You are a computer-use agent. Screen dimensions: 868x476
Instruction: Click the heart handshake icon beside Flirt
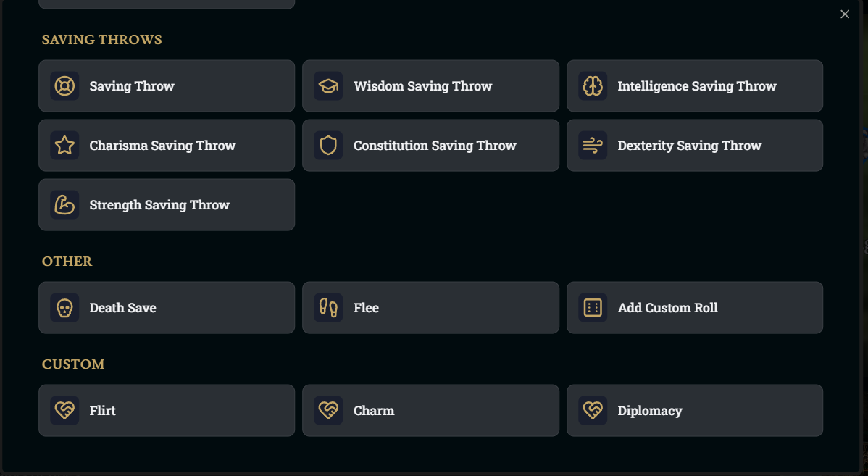64,411
